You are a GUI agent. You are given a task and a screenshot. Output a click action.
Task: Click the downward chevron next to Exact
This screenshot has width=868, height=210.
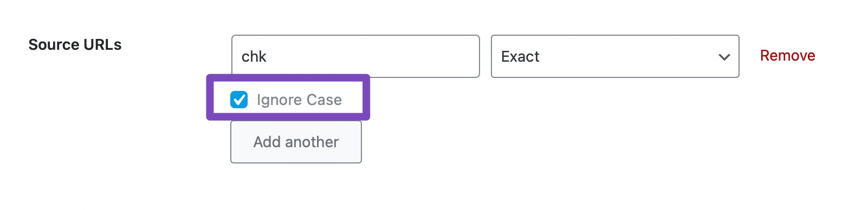[724, 57]
